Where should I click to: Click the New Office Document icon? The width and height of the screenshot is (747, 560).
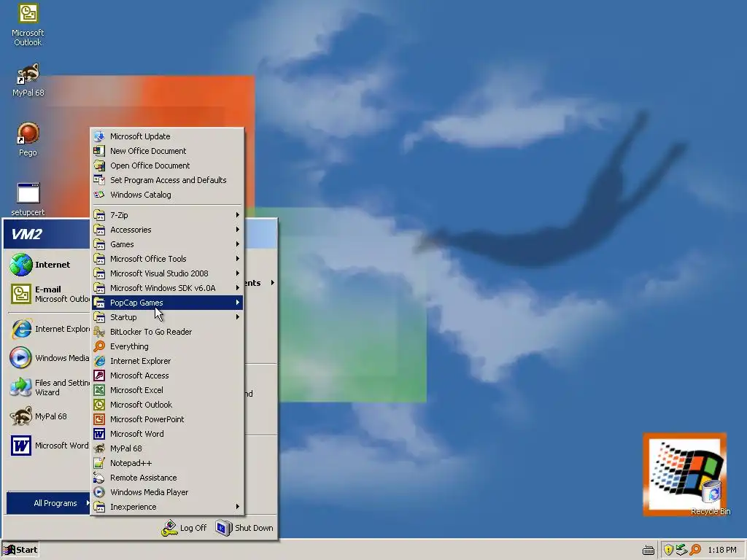[99, 151]
